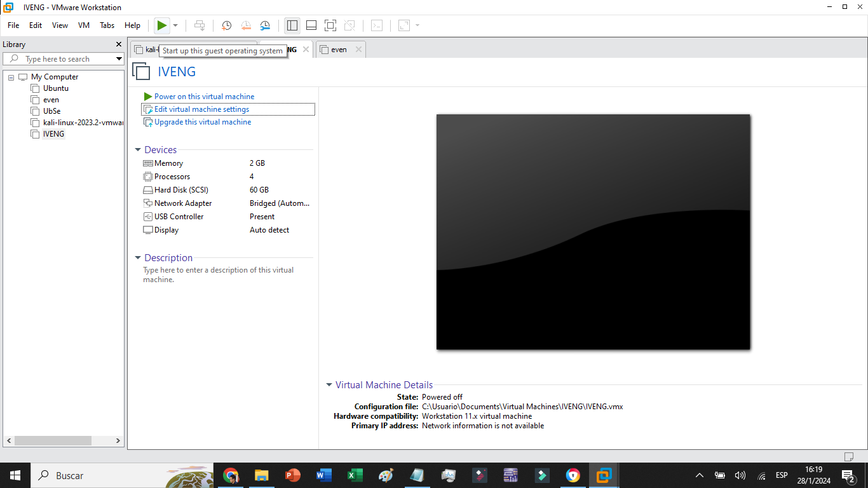Click the green Power On play button
The image size is (868, 488).
tap(162, 25)
